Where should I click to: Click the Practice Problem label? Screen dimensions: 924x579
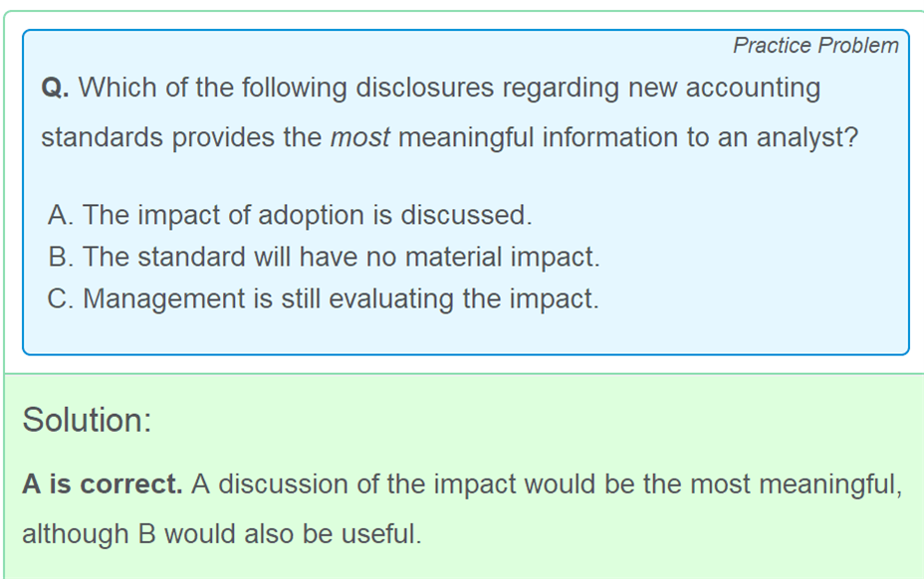pos(815,46)
